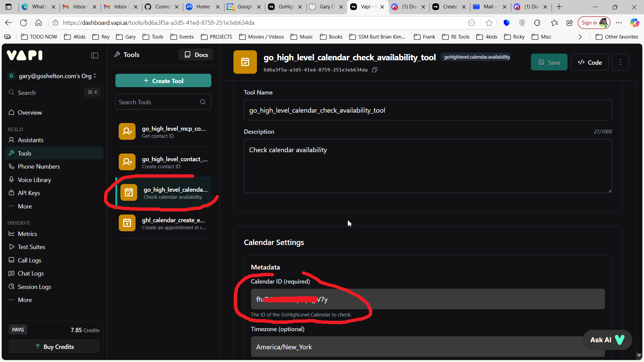The height and width of the screenshot is (362, 644).
Task: Click the Description text area
Action: coord(428,166)
